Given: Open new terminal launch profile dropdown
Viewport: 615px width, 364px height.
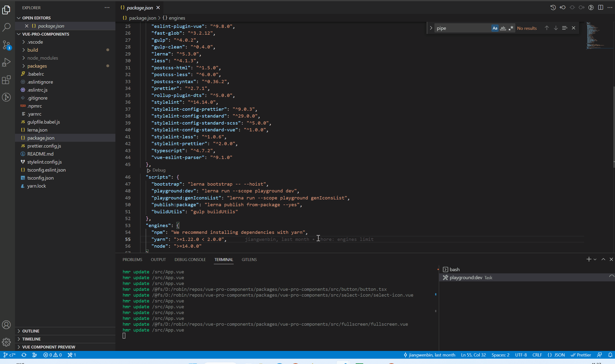Looking at the screenshot, I should [x=595, y=260].
